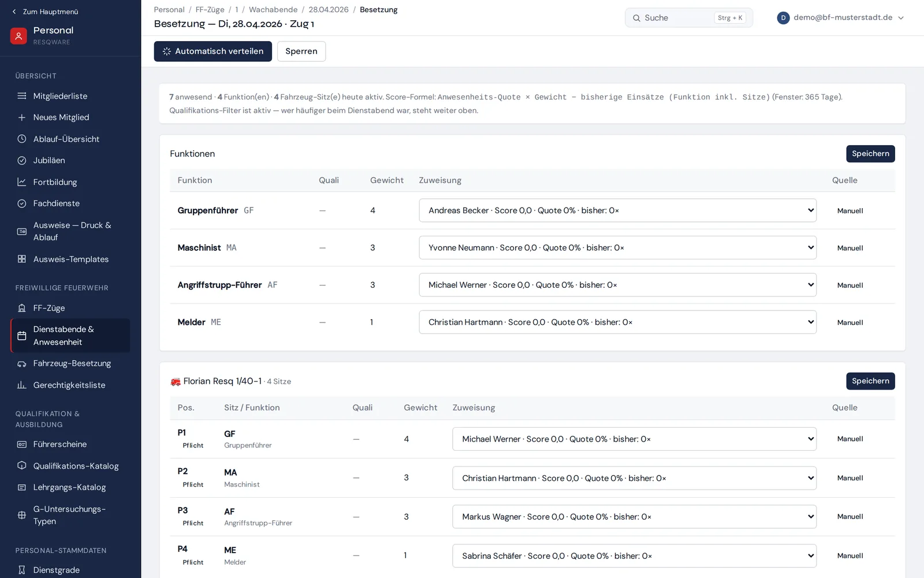Click the Fortbildung chart icon

point(22,182)
